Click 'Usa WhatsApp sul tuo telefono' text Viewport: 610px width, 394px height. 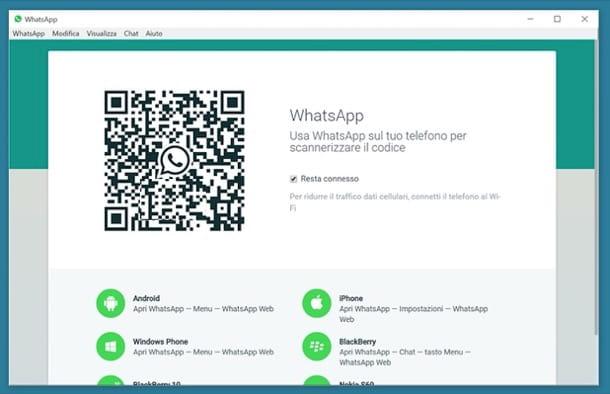[377, 142]
